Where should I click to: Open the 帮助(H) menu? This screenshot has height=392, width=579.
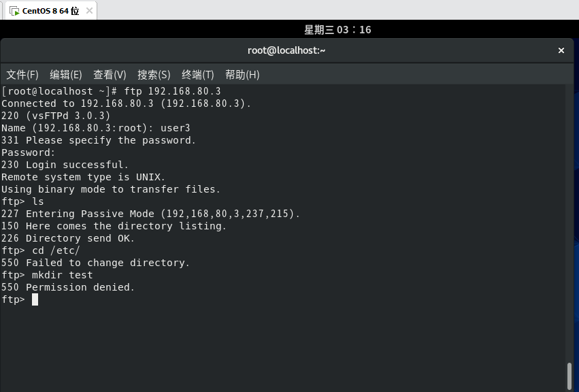(242, 75)
